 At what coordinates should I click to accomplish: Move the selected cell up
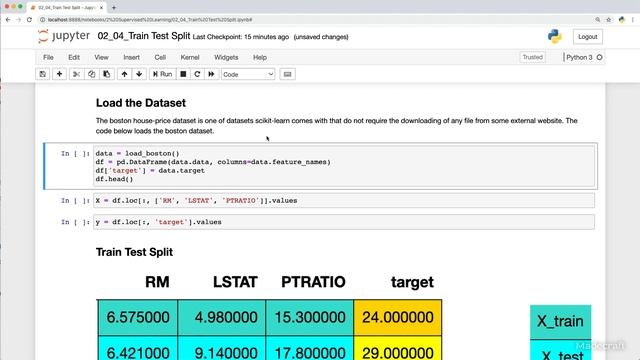[x=124, y=74]
